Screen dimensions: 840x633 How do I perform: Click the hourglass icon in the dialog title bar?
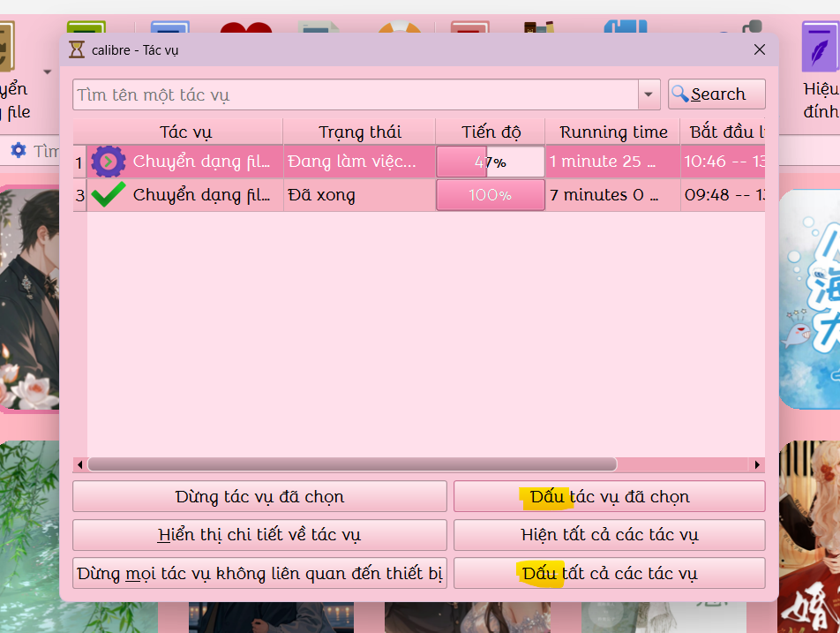[x=77, y=49]
